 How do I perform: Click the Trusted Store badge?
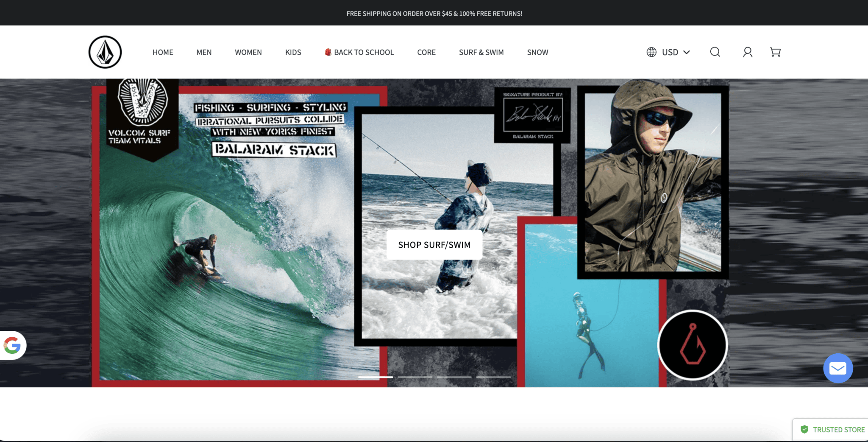(x=833, y=430)
